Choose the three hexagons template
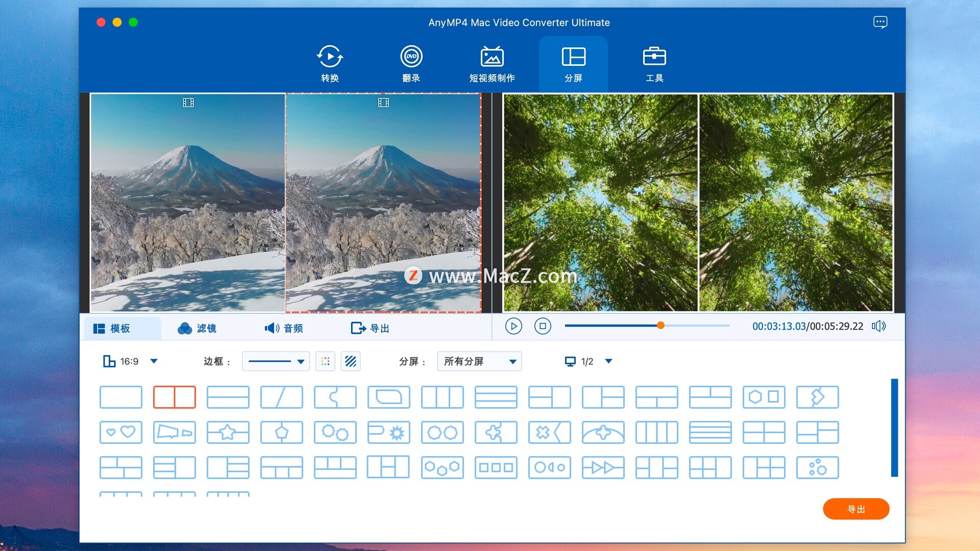Viewport: 980px width, 551px height. (x=443, y=467)
